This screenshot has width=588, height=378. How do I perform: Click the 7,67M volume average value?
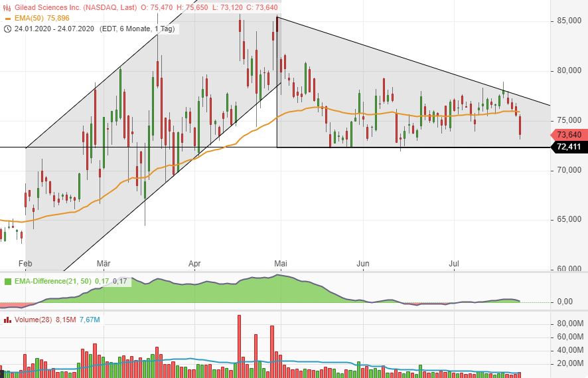point(90,320)
